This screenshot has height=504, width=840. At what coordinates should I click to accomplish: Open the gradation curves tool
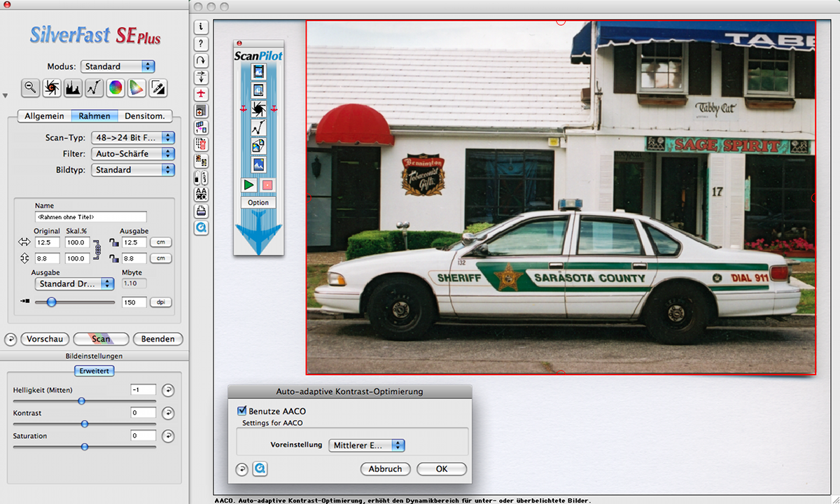[94, 87]
